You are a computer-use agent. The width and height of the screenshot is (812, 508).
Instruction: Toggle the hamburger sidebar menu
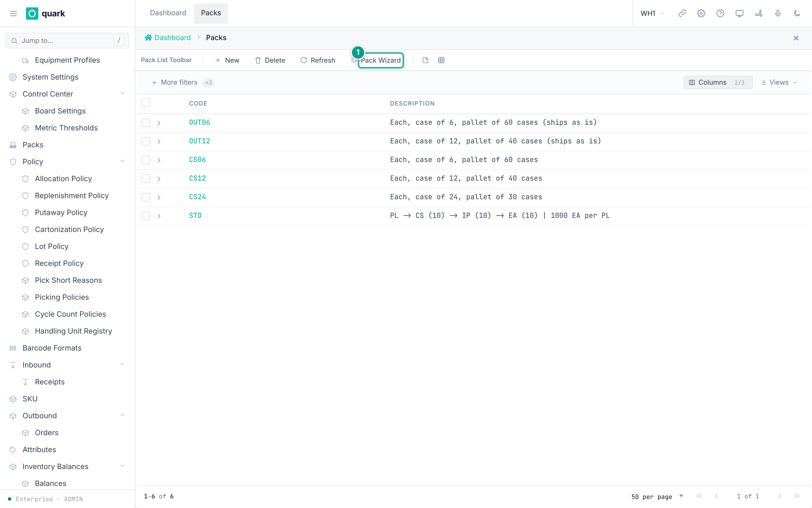[14, 14]
